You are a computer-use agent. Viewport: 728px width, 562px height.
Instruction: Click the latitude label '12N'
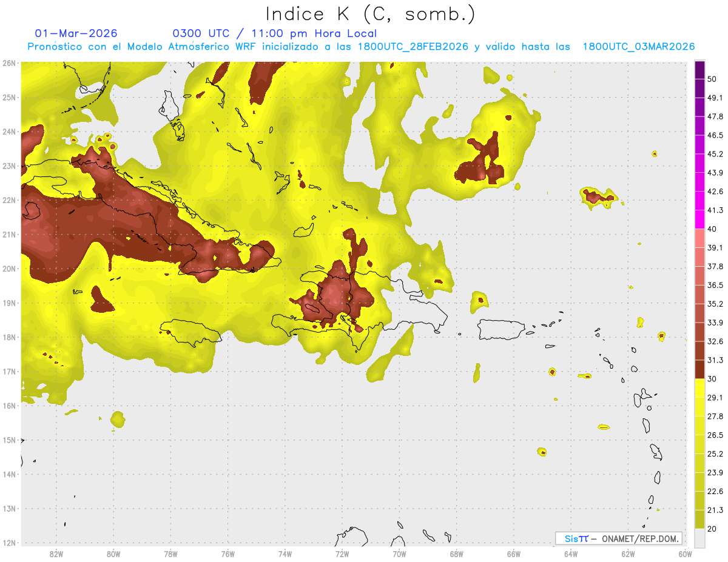9,543
